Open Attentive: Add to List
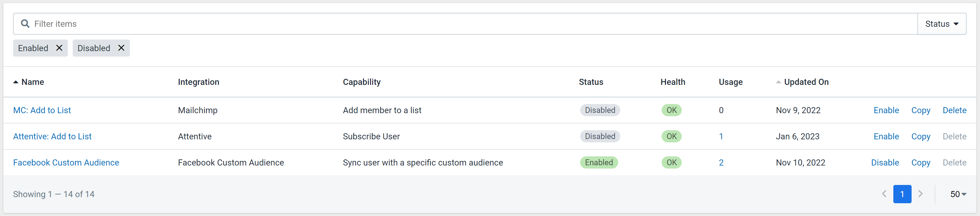The height and width of the screenshot is (216, 980). (x=53, y=136)
